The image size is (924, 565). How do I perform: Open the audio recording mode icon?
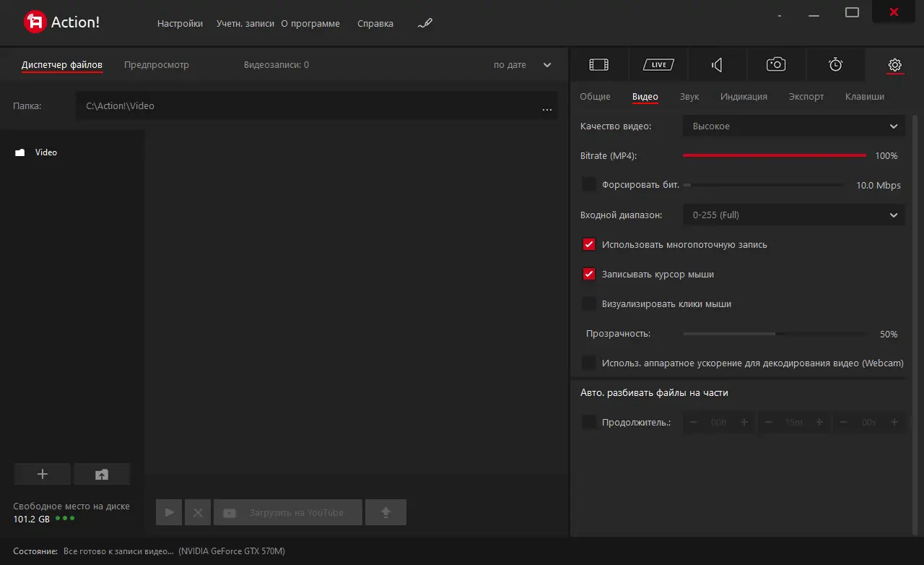tap(717, 65)
